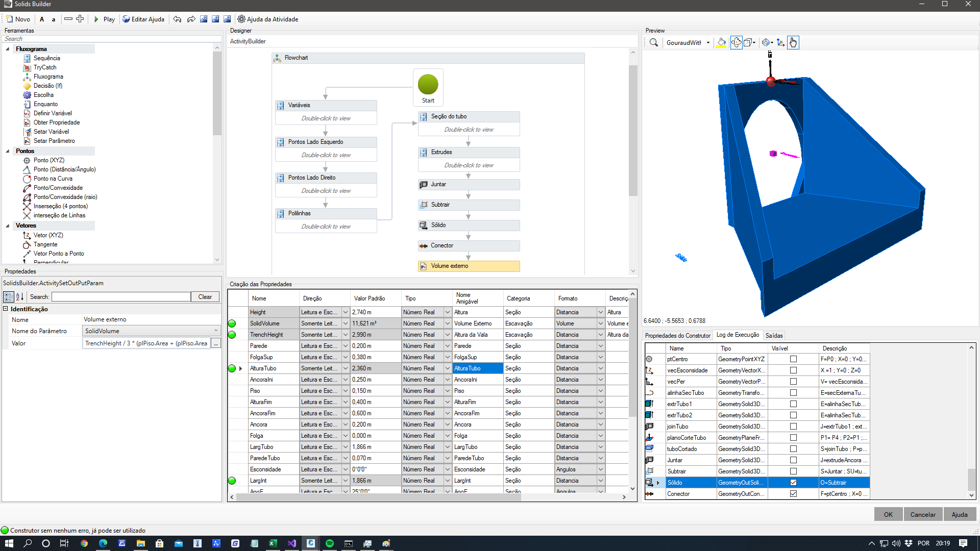Open the GouraudWith shading mode dropdown
This screenshot has width=980, height=551.
coord(708,43)
